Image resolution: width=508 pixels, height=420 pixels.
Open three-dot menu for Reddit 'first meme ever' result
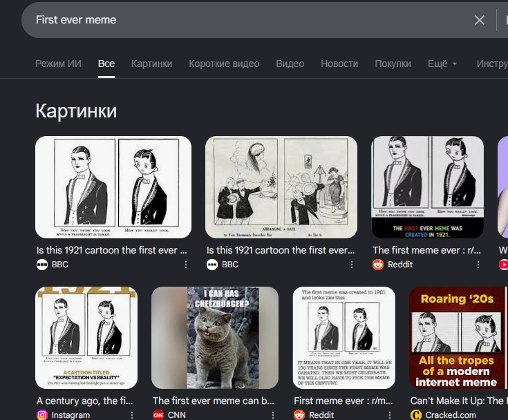tap(478, 265)
